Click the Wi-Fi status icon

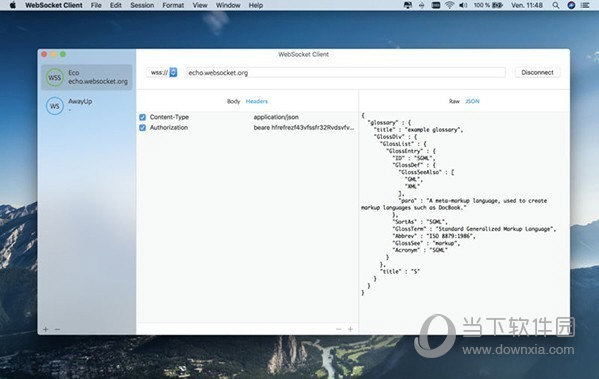coord(449,5)
